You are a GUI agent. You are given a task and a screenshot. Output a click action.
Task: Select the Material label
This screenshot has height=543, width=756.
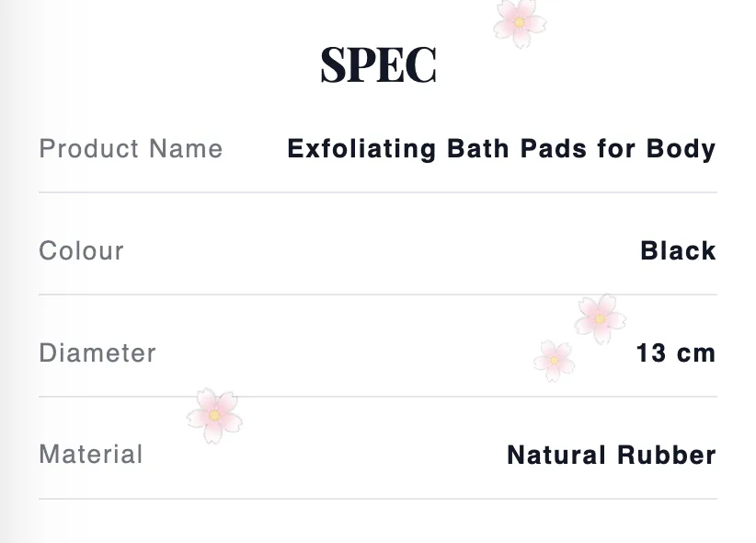[91, 455]
